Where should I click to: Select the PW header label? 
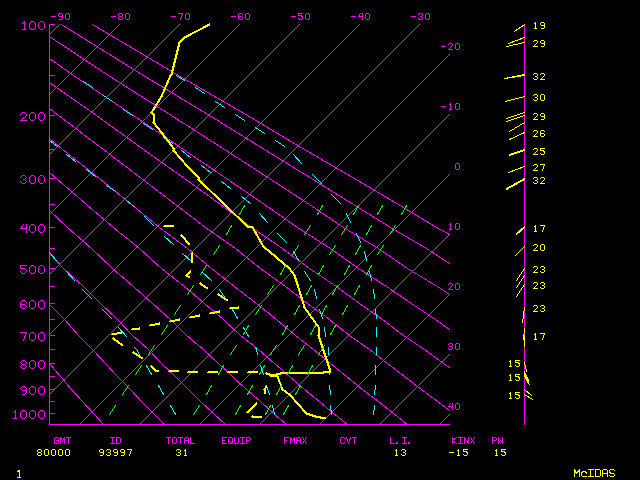click(x=497, y=440)
